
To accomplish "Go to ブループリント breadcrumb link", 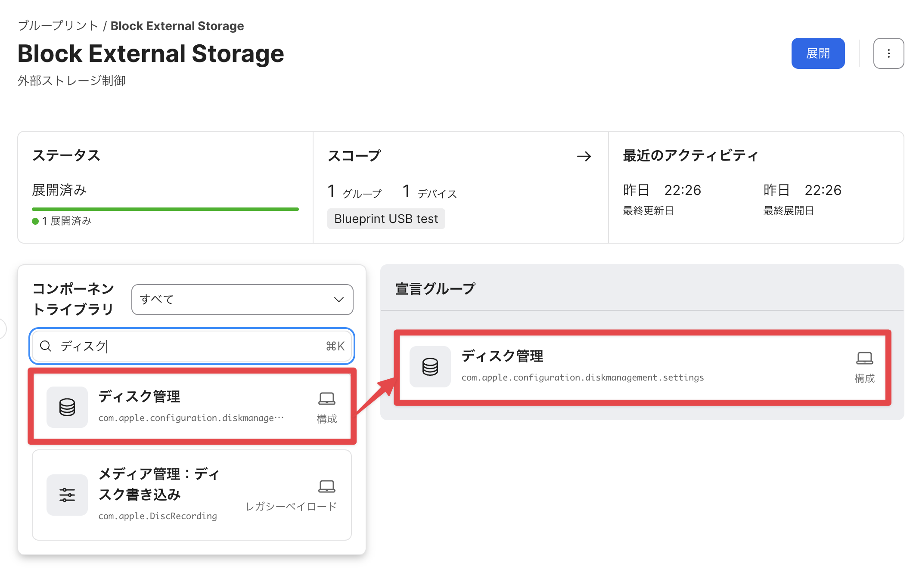I will [x=58, y=26].
